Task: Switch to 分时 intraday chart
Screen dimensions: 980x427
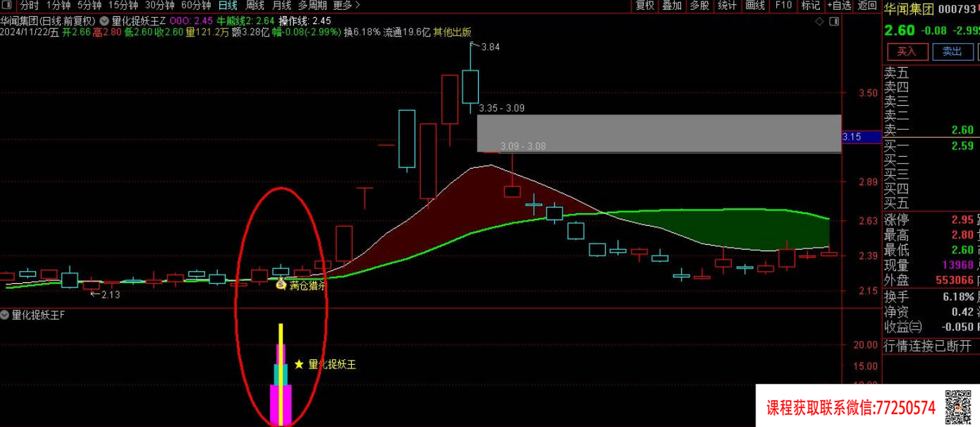Action: pos(30,5)
